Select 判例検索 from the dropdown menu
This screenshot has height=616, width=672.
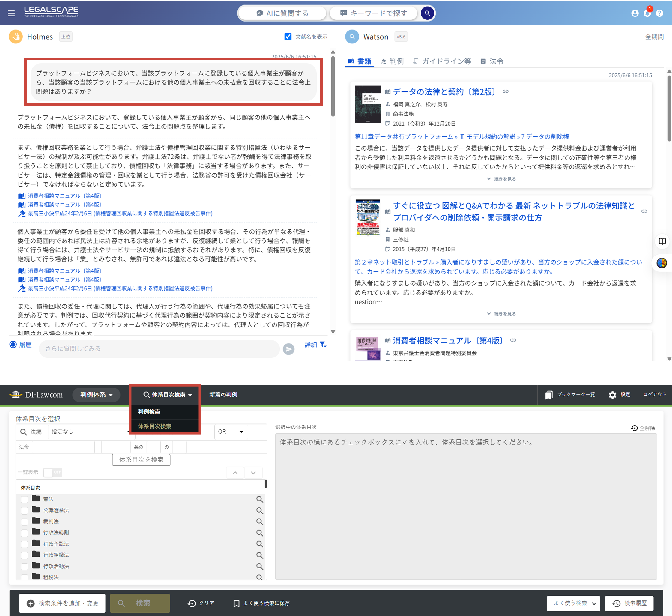[149, 412]
